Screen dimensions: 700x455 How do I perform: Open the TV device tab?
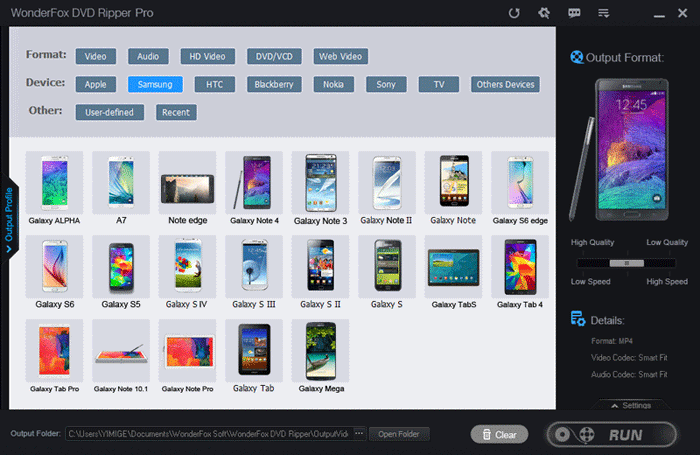[x=439, y=84]
